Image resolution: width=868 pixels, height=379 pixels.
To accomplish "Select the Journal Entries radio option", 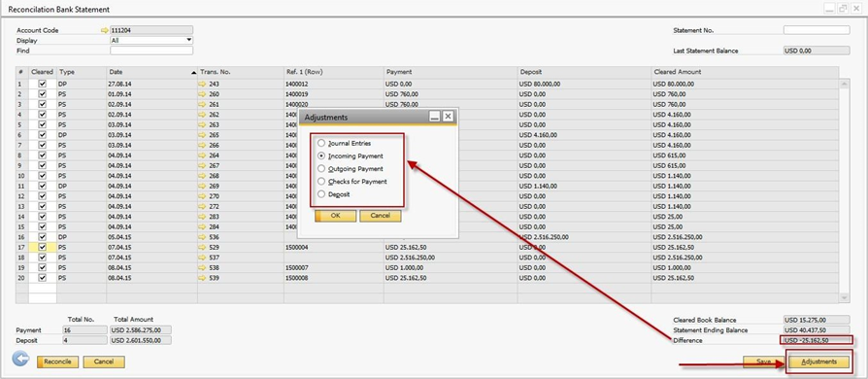I will (321, 144).
